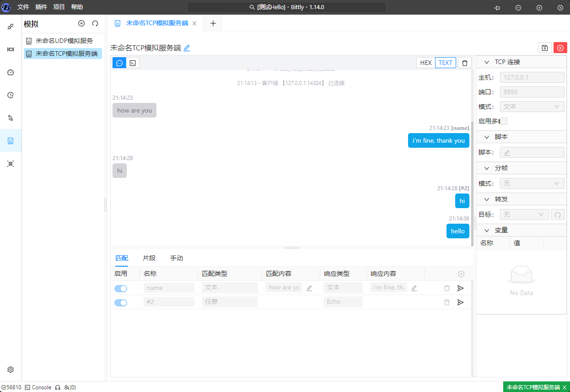Image resolution: width=570 pixels, height=392 pixels.
Task: Delete the #2 matching rule
Action: (447, 302)
